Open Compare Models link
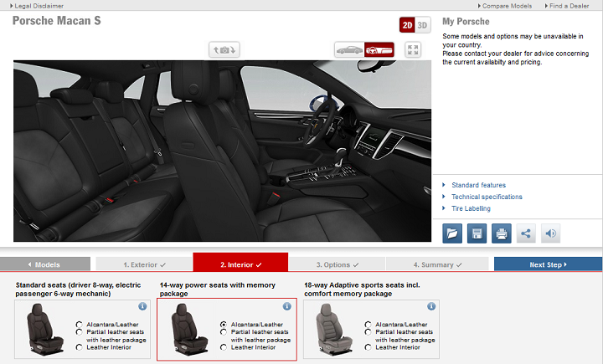Screen dimensions: 603x364 coord(505,6)
